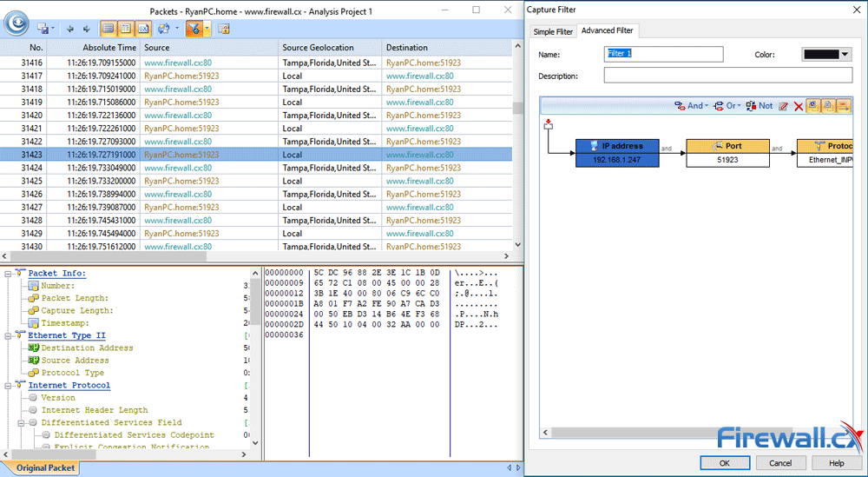
Task: Click the Destination column header
Action: pyautogui.click(x=447, y=48)
